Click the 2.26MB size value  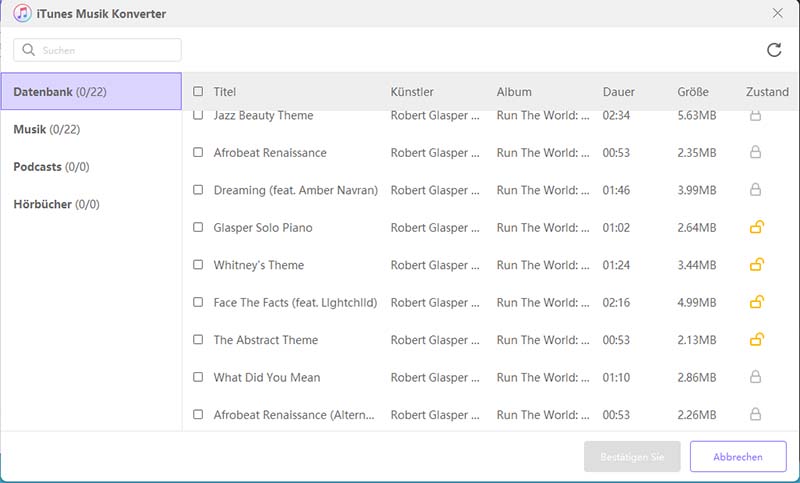point(697,415)
